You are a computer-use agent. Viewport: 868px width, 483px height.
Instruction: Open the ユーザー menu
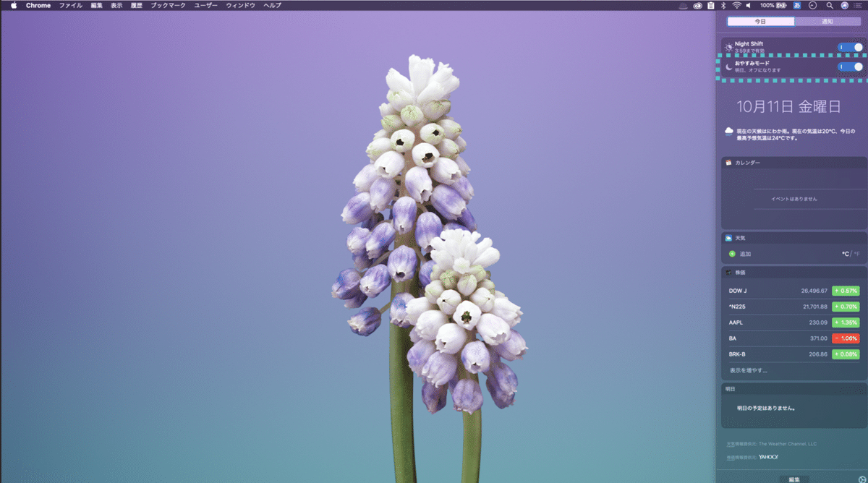[x=206, y=5]
